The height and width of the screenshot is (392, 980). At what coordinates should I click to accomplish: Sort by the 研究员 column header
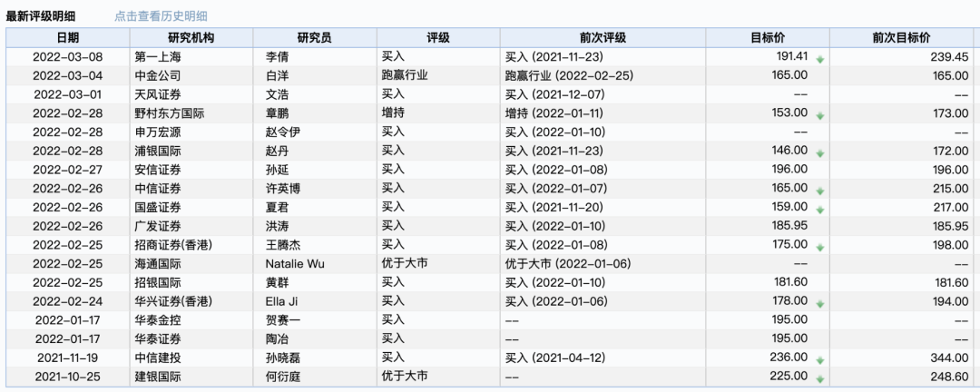[315, 37]
